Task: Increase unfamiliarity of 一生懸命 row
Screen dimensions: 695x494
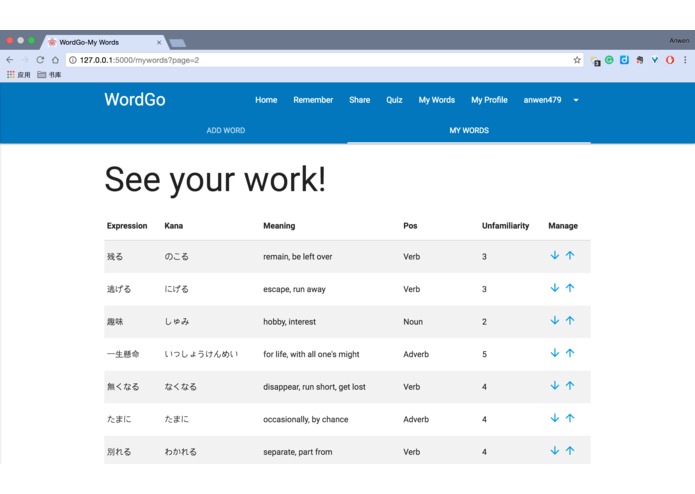Action: click(570, 353)
